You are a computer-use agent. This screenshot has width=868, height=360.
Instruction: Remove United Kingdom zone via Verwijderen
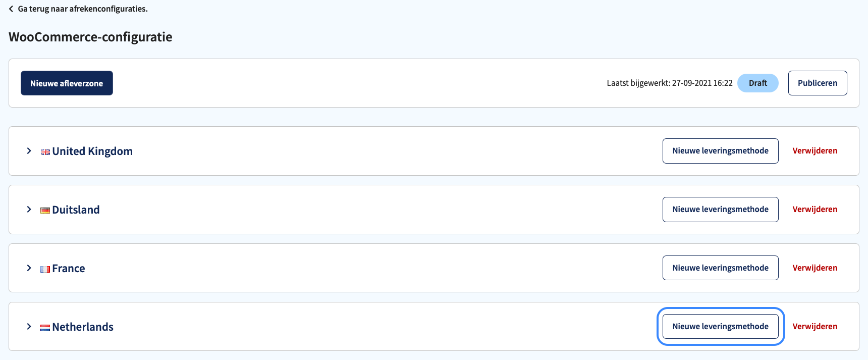click(x=815, y=151)
